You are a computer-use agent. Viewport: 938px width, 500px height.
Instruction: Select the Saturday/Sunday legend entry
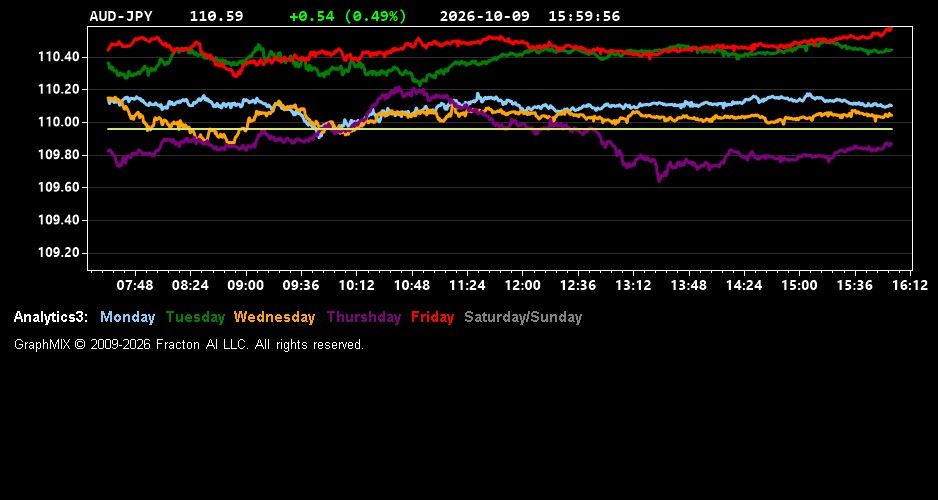(x=523, y=318)
